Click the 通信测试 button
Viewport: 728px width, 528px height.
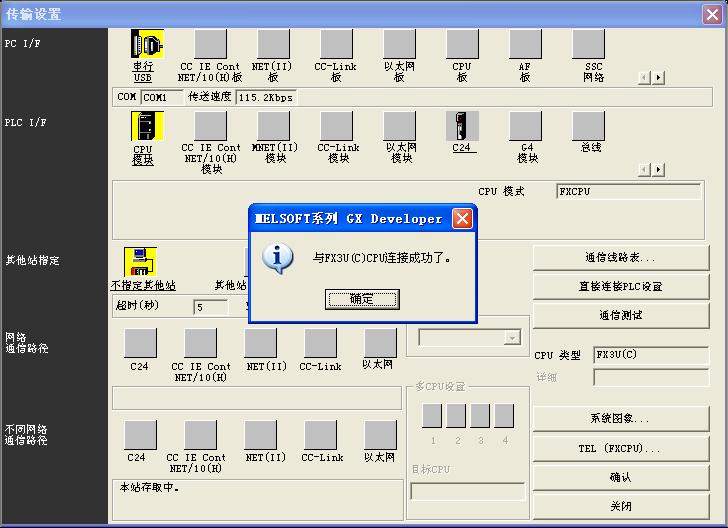tap(620, 315)
